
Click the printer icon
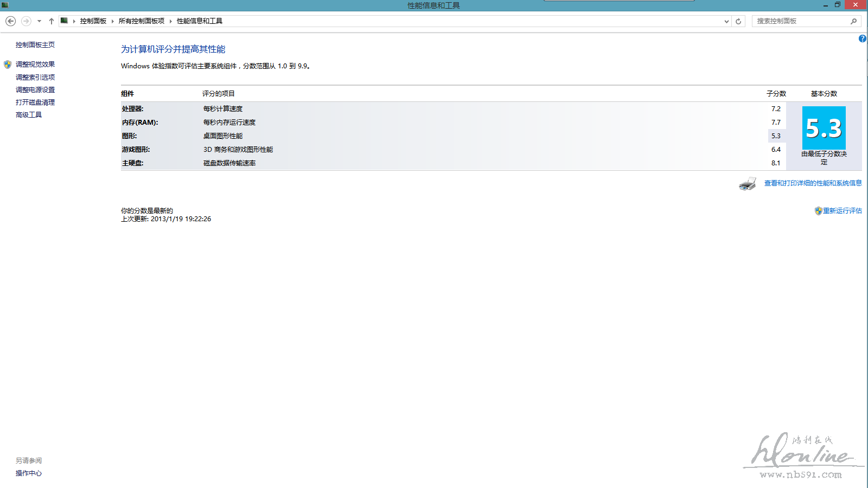coord(748,184)
